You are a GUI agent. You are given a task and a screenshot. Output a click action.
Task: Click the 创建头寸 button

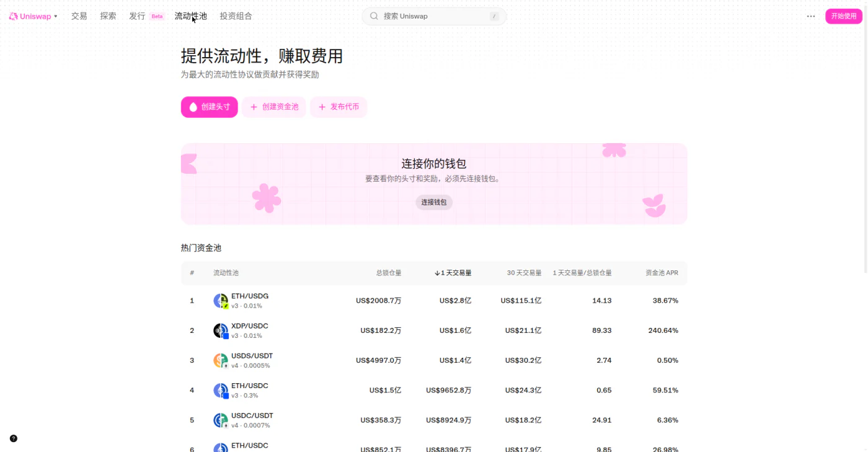210,107
